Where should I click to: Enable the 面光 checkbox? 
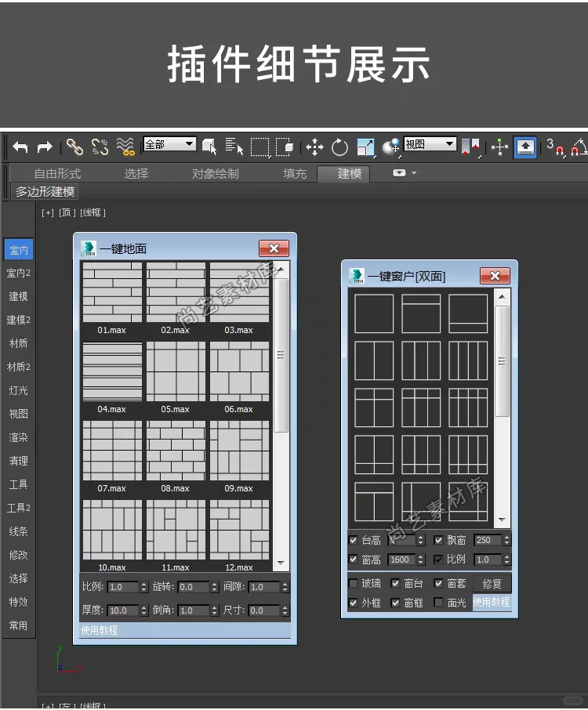coord(438,603)
